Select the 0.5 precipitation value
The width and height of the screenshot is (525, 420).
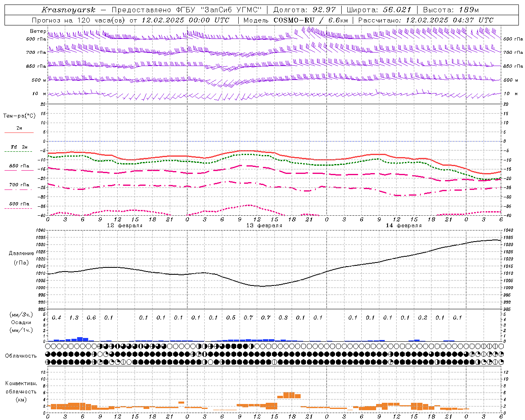(x=231, y=318)
